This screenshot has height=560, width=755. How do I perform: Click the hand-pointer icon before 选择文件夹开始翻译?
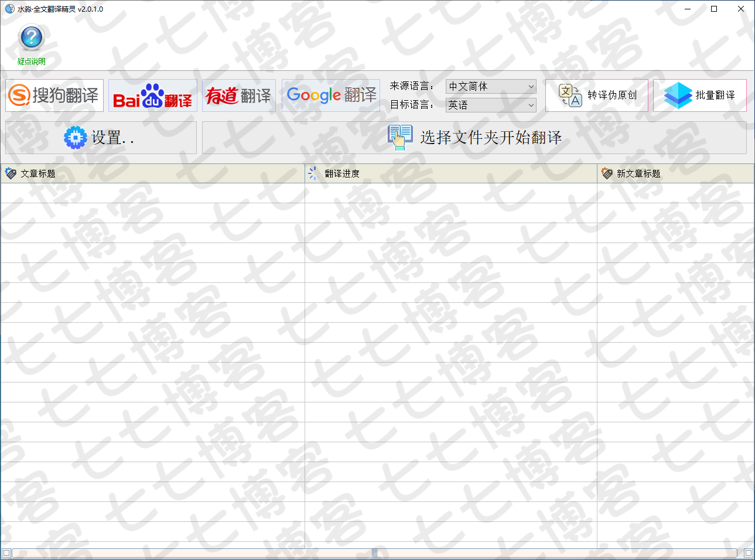pos(399,138)
